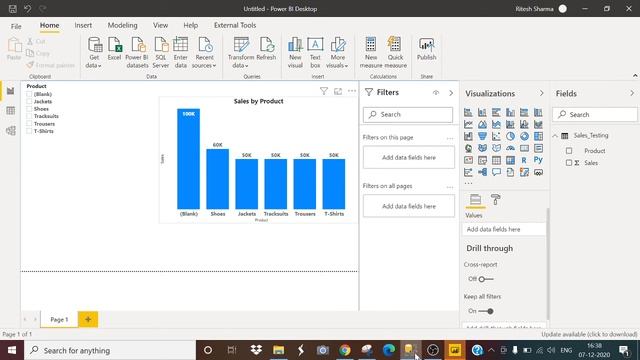Click Publish in the ribbon
640x360 pixels.
point(427,50)
